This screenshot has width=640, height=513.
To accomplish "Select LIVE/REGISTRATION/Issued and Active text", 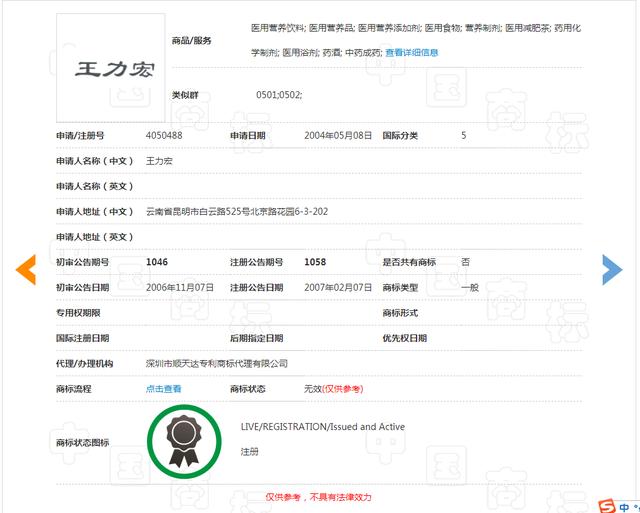I will (322, 427).
